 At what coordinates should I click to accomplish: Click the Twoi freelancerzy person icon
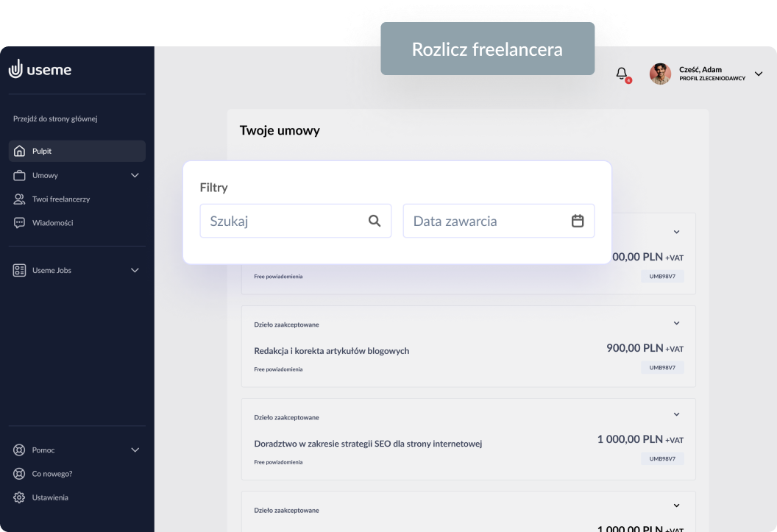19,199
